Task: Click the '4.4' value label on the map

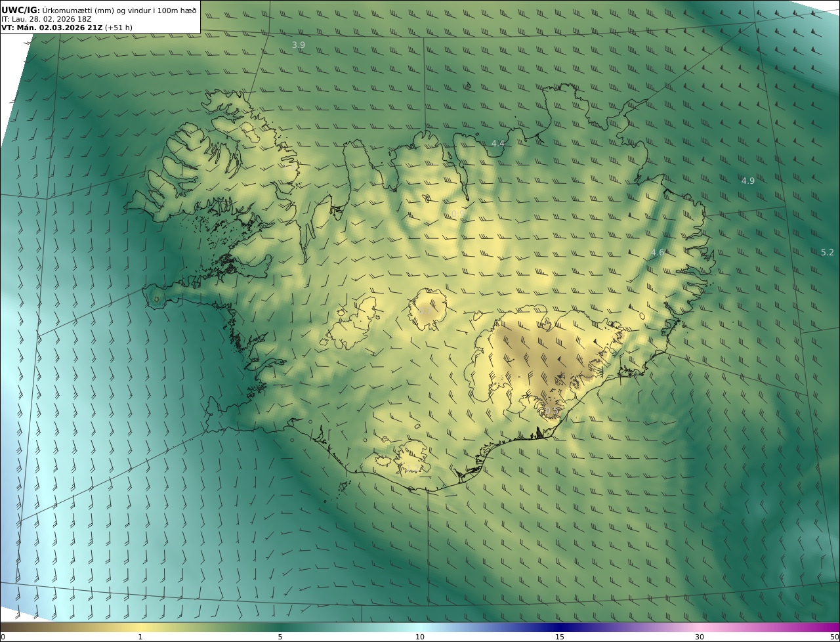Action: [498, 143]
